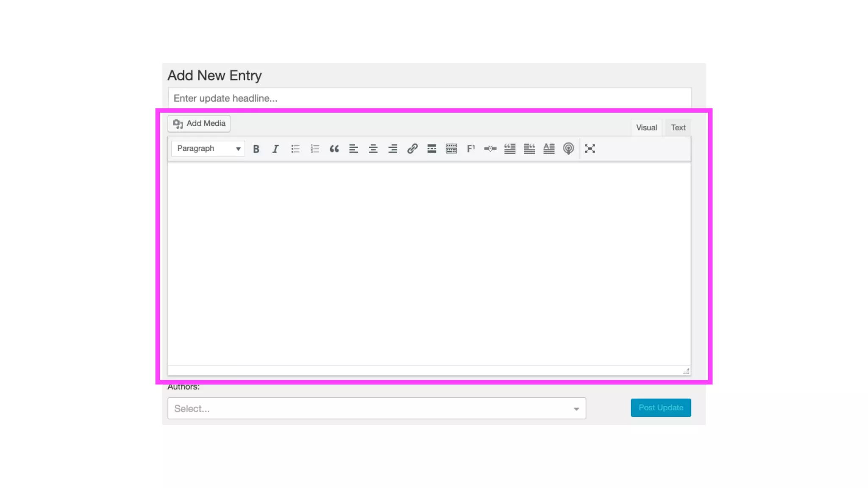
Task: Insert a hyperlink
Action: [412, 149]
